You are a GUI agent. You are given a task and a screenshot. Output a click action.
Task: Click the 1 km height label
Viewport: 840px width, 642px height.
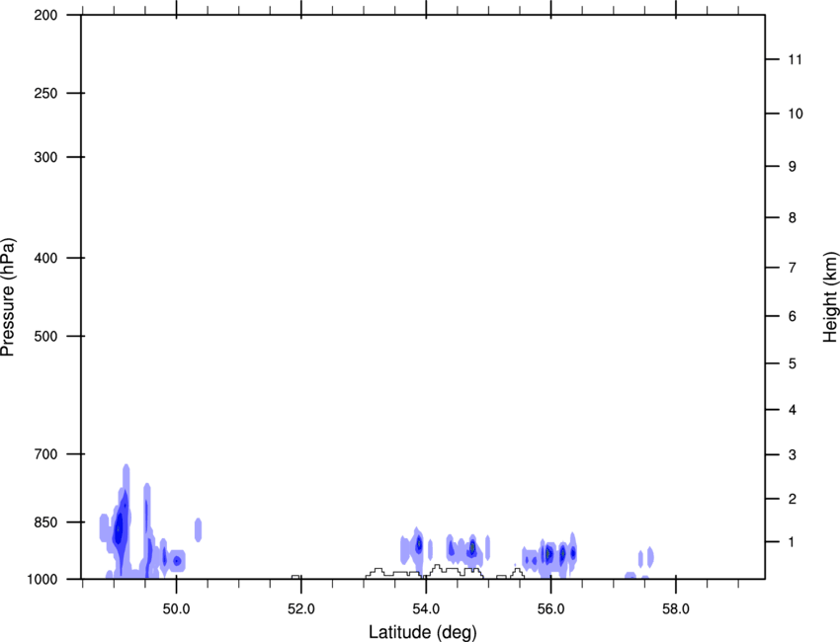tap(793, 542)
